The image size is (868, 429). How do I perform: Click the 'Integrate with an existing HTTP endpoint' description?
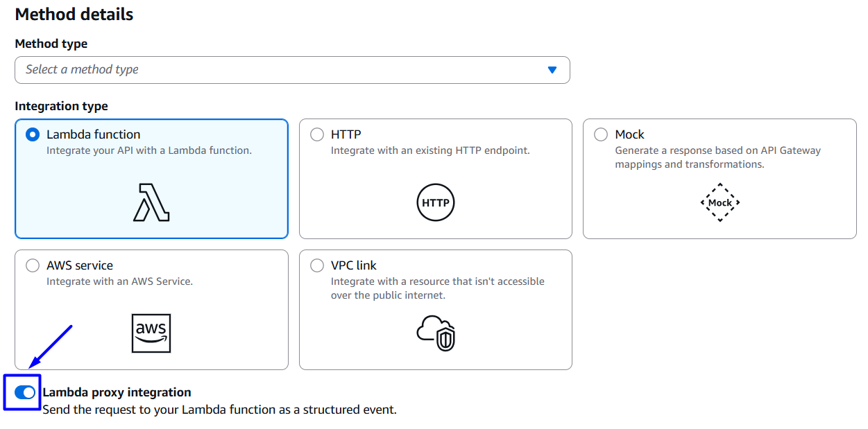[430, 150]
